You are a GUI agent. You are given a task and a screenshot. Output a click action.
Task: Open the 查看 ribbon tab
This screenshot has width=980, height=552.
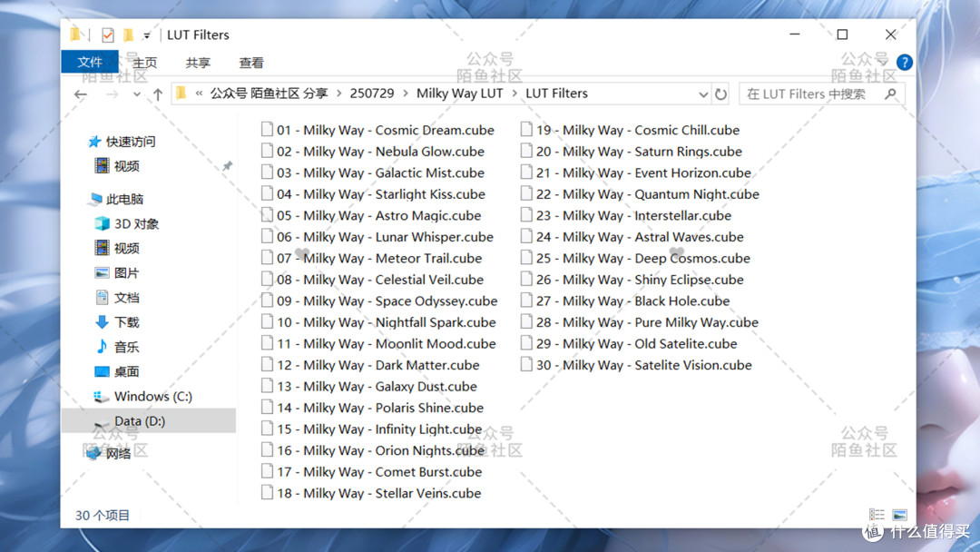tap(251, 63)
